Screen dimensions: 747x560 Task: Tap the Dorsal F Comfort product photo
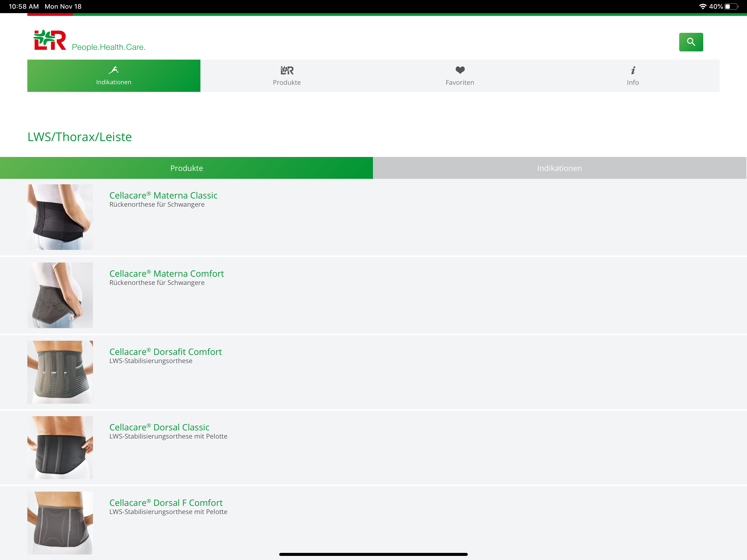tap(60, 523)
